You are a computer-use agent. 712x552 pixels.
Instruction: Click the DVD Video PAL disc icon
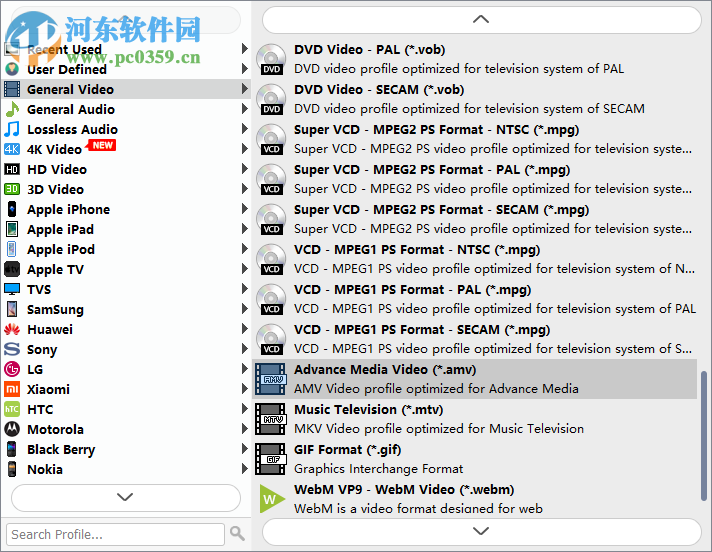[x=271, y=59]
